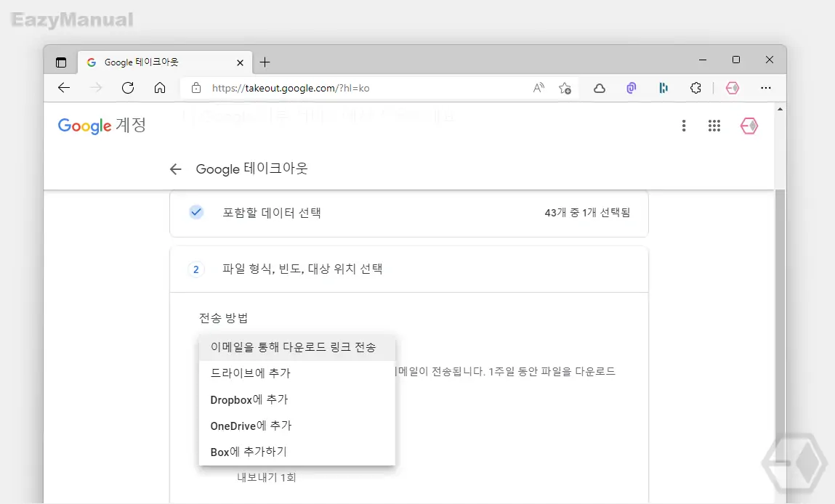Select 드라이브에 추가 option
This screenshot has width=835, height=504.
(x=297, y=373)
